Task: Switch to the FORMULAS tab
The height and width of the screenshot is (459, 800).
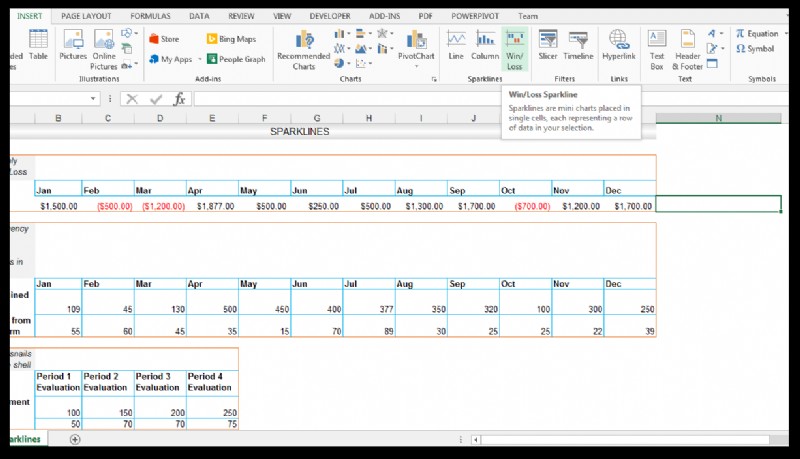Action: point(150,16)
